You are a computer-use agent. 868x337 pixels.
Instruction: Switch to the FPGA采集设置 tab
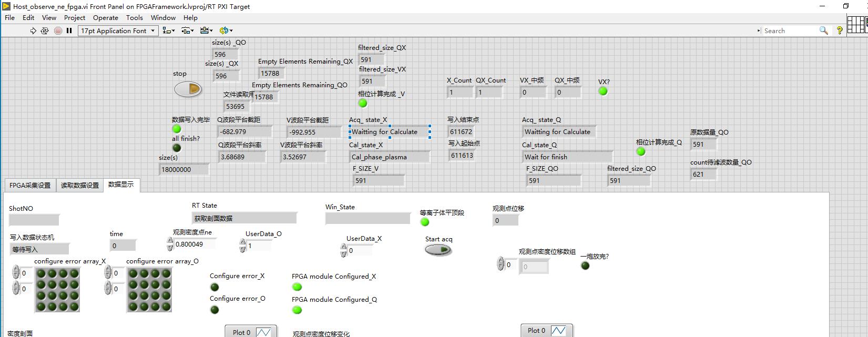pyautogui.click(x=30, y=185)
